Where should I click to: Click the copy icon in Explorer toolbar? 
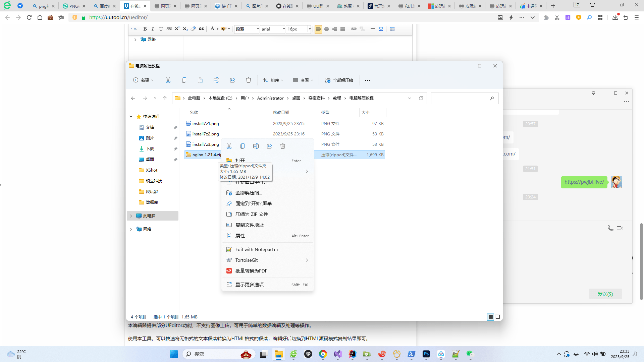pyautogui.click(x=184, y=80)
